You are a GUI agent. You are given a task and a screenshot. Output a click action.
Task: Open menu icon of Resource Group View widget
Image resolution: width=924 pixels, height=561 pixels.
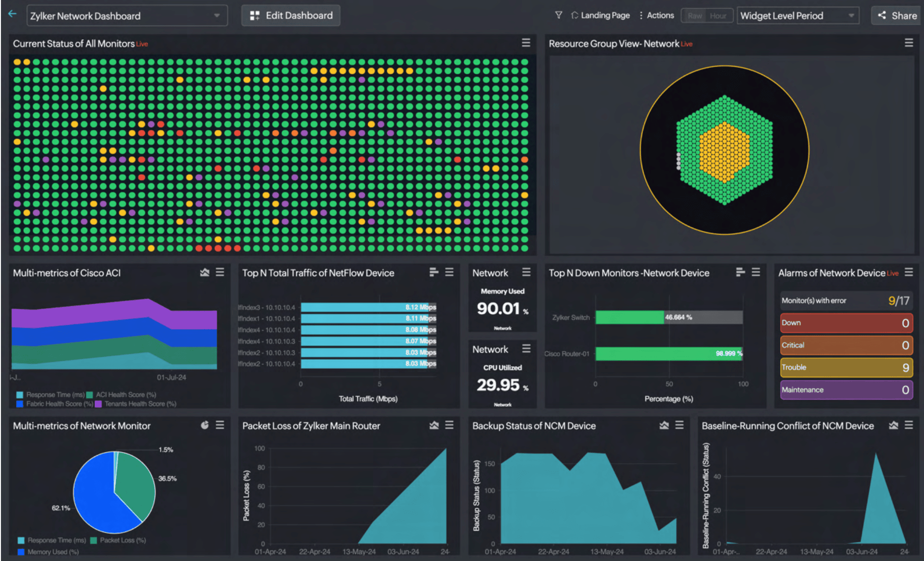909,43
